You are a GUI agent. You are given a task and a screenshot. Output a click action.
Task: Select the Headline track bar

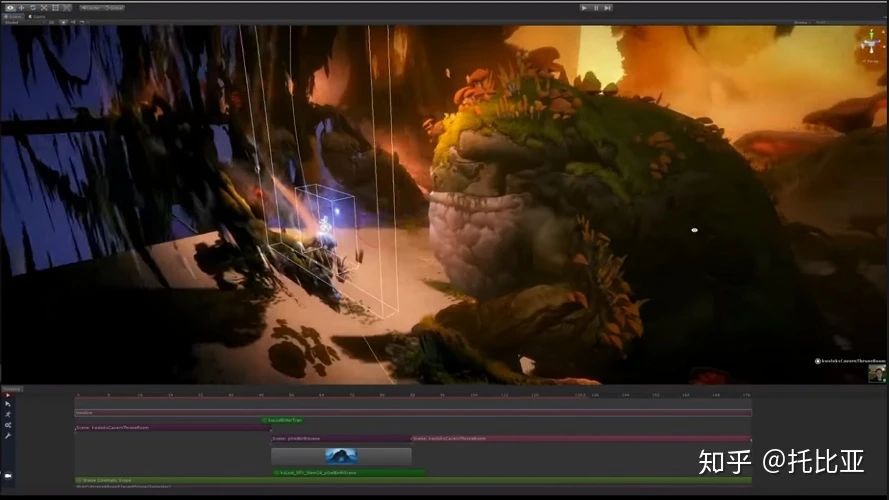[x=413, y=413]
